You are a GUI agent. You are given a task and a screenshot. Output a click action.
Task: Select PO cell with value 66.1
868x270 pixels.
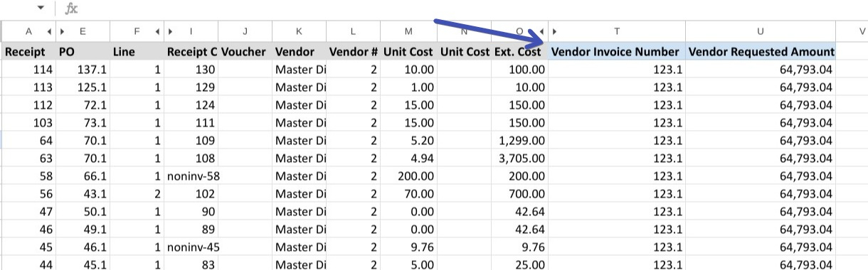click(x=83, y=176)
